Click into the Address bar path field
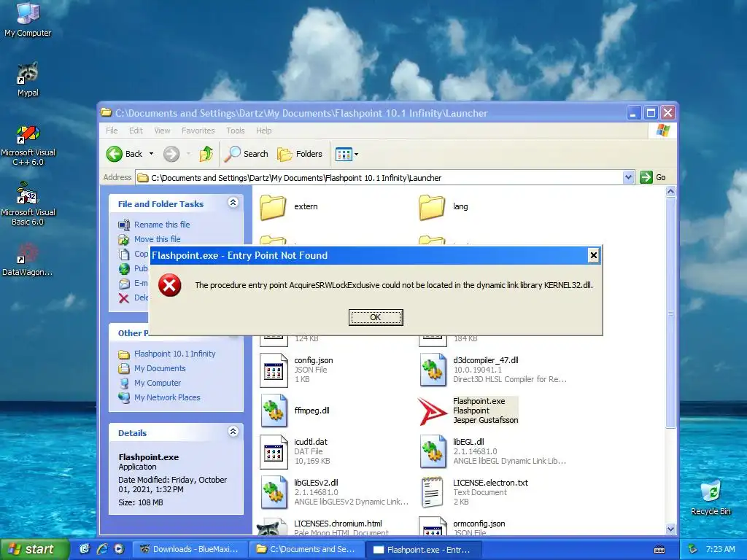 [379, 178]
